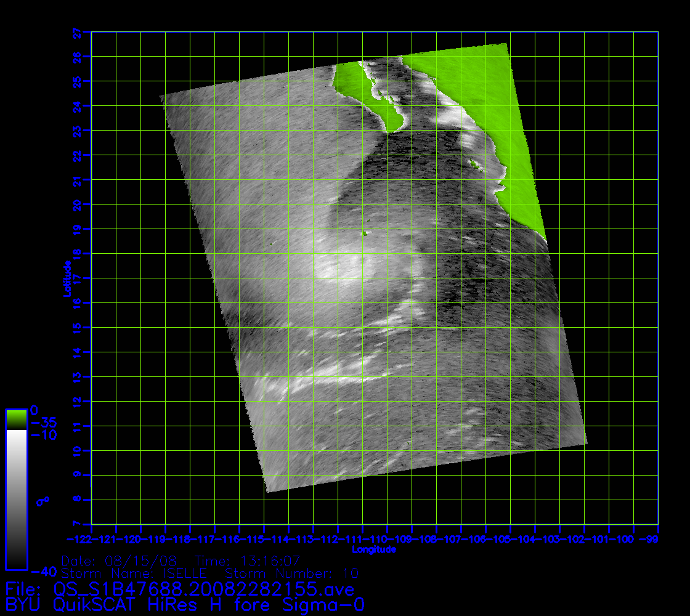690x616 pixels.
Task: Click the -99 longitude tick label
Action: [x=658, y=540]
